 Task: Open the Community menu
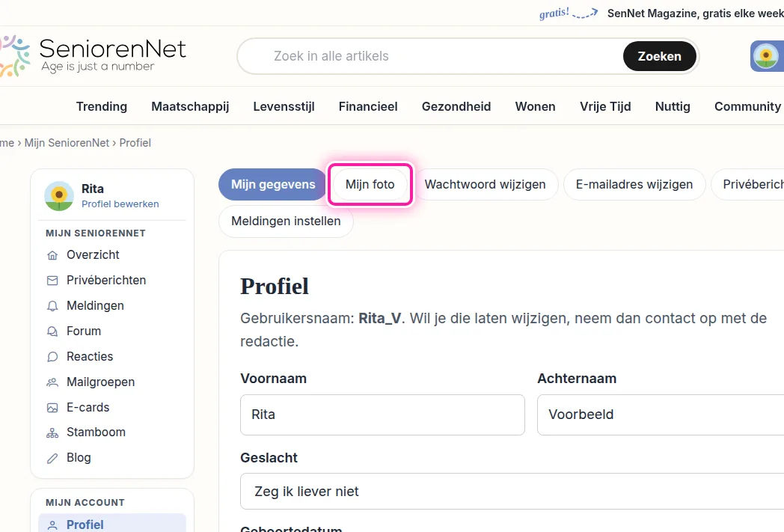(x=747, y=106)
